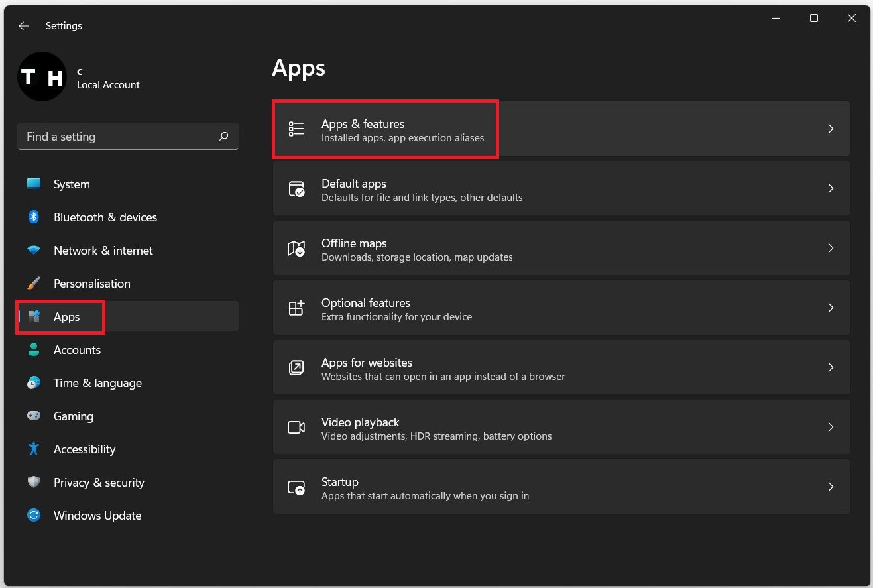This screenshot has height=588, width=873.
Task: Open the System settings category
Action: (x=72, y=184)
